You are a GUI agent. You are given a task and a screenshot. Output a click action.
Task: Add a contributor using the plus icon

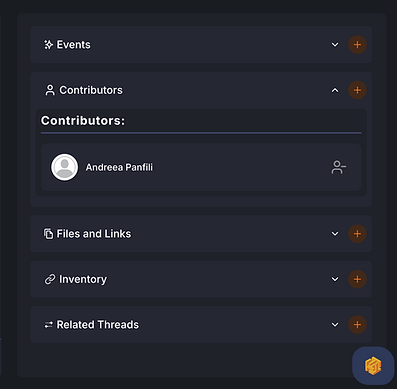(357, 90)
